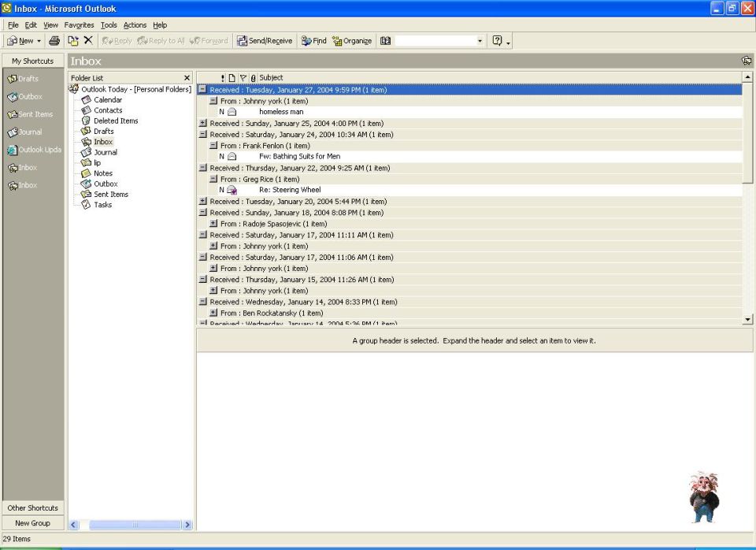
Task: Click the Other Shortcuts group button
Action: 33,507
